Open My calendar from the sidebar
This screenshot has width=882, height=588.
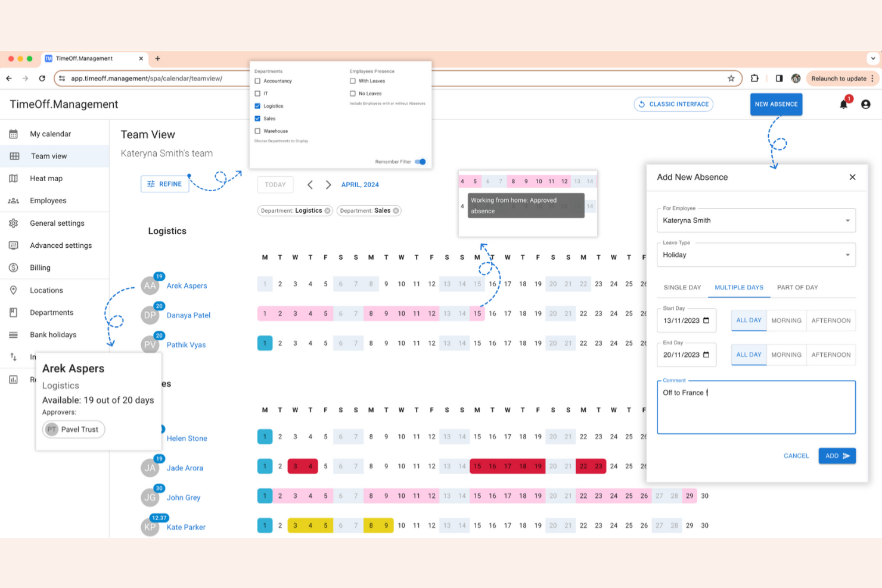click(50, 133)
